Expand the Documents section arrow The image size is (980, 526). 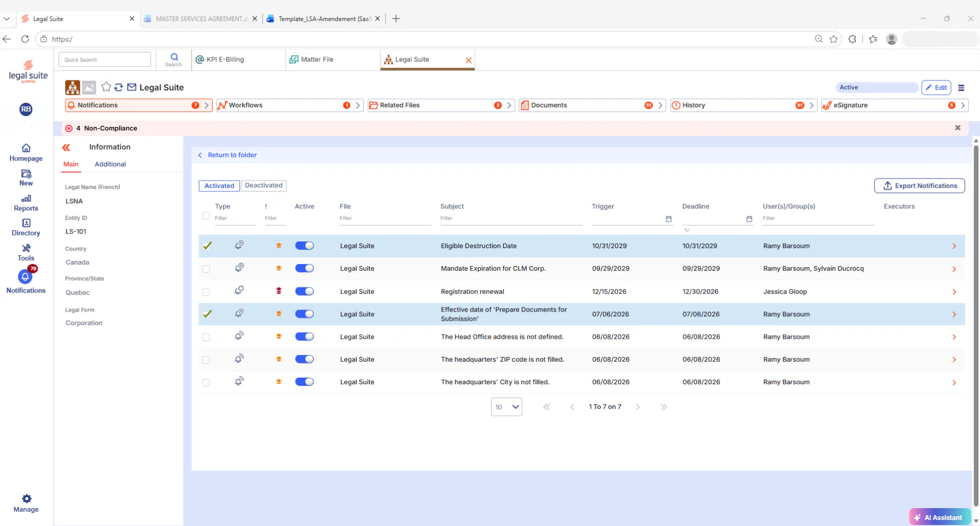(x=660, y=105)
